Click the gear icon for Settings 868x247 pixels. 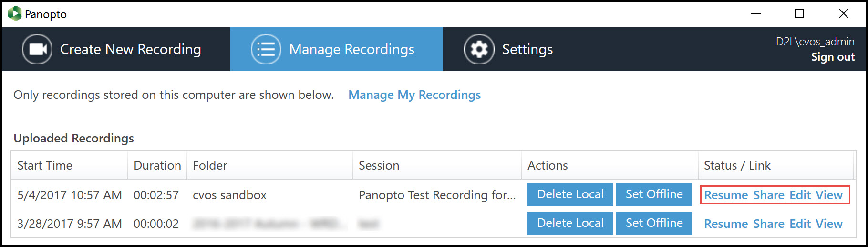coord(479,49)
